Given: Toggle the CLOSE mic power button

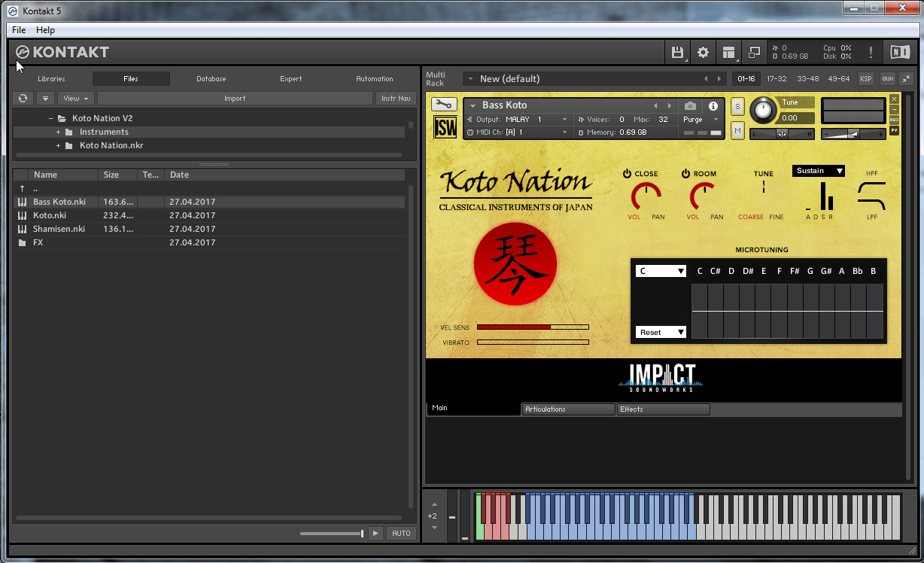Looking at the screenshot, I should [627, 174].
